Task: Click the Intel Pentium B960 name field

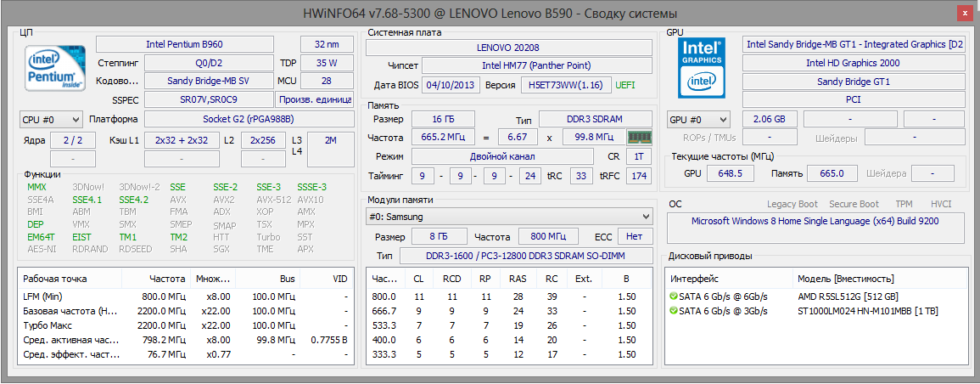Action: click(x=184, y=44)
